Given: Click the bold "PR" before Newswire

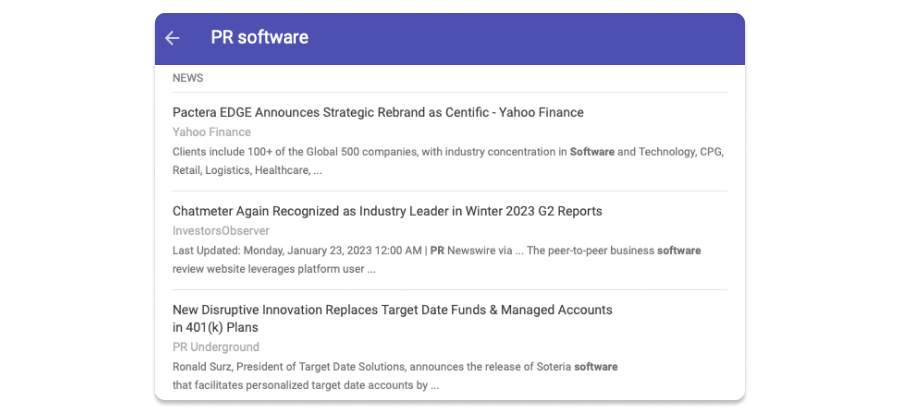Looking at the screenshot, I should point(437,250).
